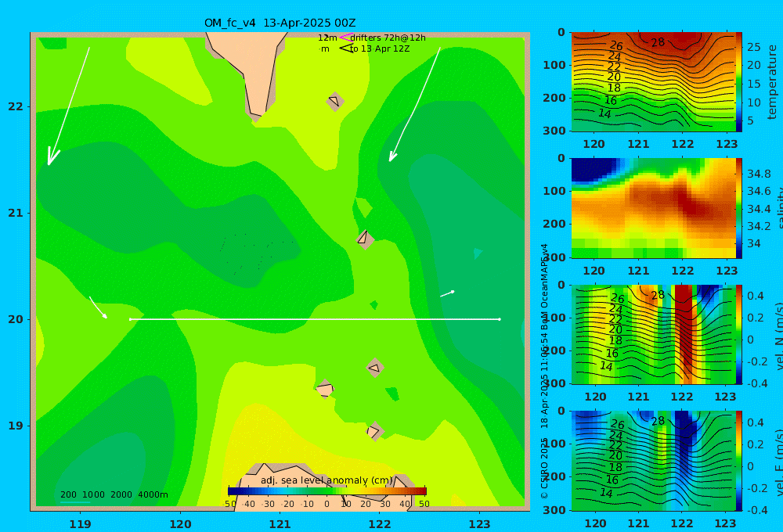
Task: Click the 'to 13 Apr 12Z' legend text
Action: [380, 49]
